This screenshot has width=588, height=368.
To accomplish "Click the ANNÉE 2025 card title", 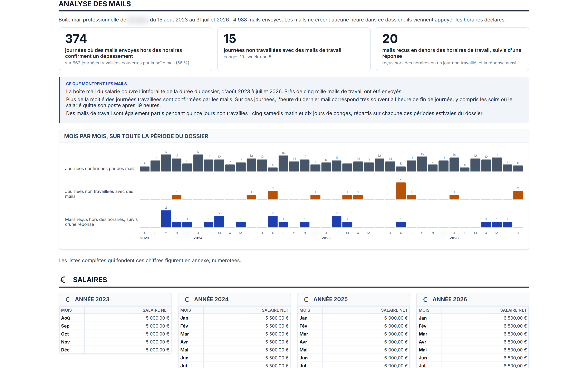I will click(330, 299).
